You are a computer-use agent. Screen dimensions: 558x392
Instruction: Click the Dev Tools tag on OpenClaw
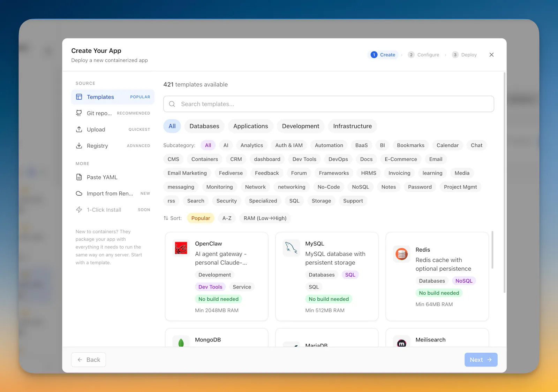click(210, 287)
